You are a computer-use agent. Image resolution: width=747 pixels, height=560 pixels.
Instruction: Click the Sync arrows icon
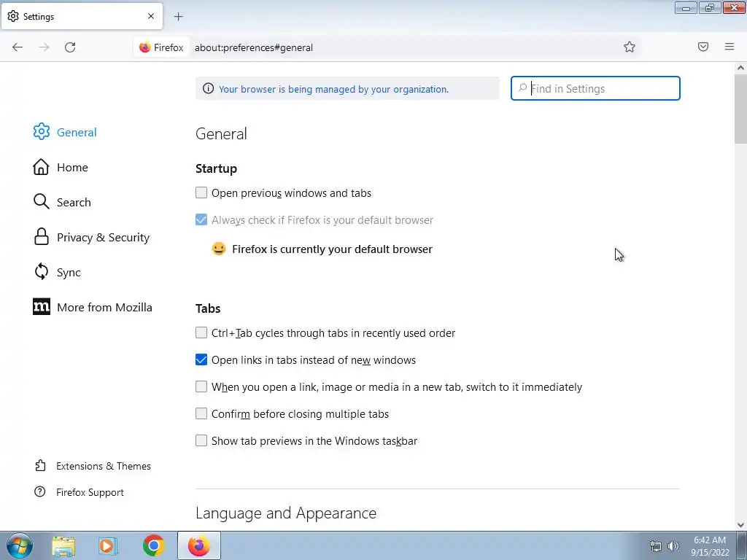(x=42, y=272)
